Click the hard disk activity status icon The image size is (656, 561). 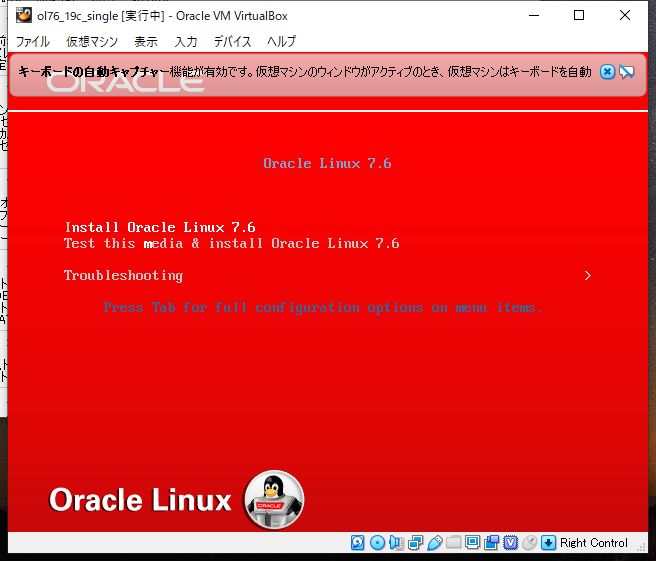(358, 543)
